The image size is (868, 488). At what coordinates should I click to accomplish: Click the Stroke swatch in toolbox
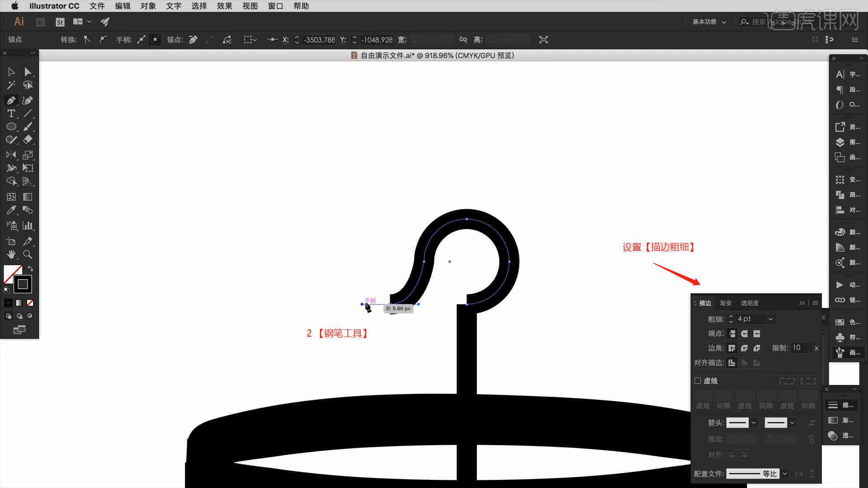23,284
